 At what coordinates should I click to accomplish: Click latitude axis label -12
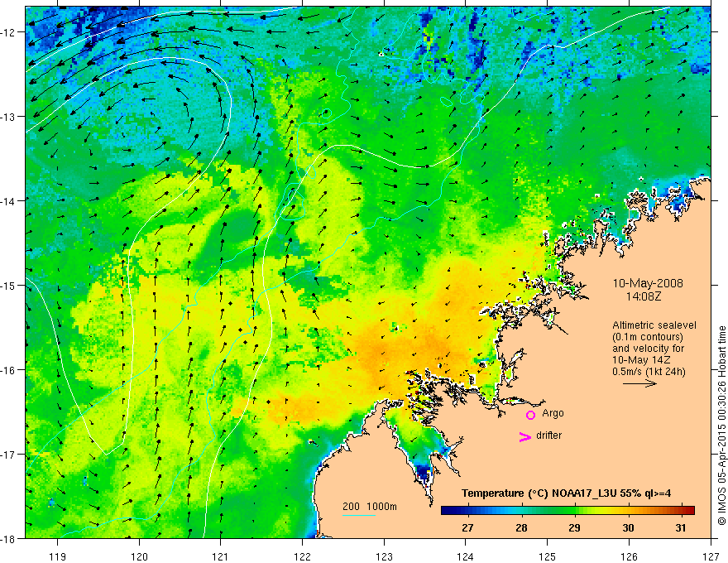coord(8,32)
